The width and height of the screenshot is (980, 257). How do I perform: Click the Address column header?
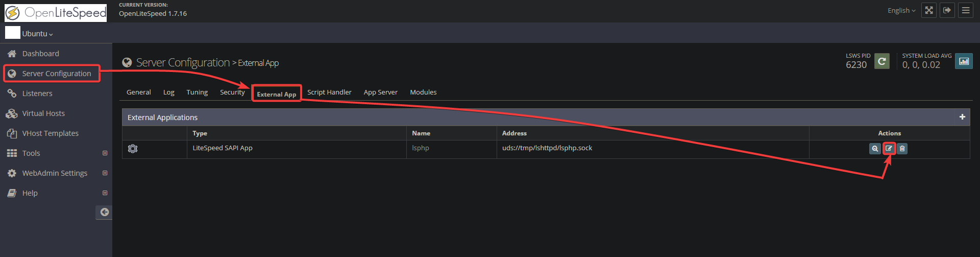click(x=514, y=133)
